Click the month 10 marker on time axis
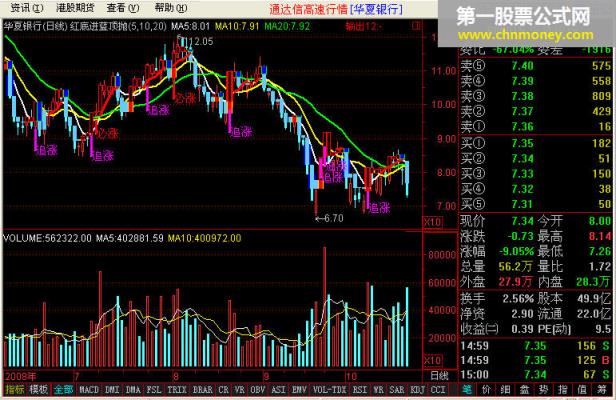Screen dimensions: 616x400 351,376
